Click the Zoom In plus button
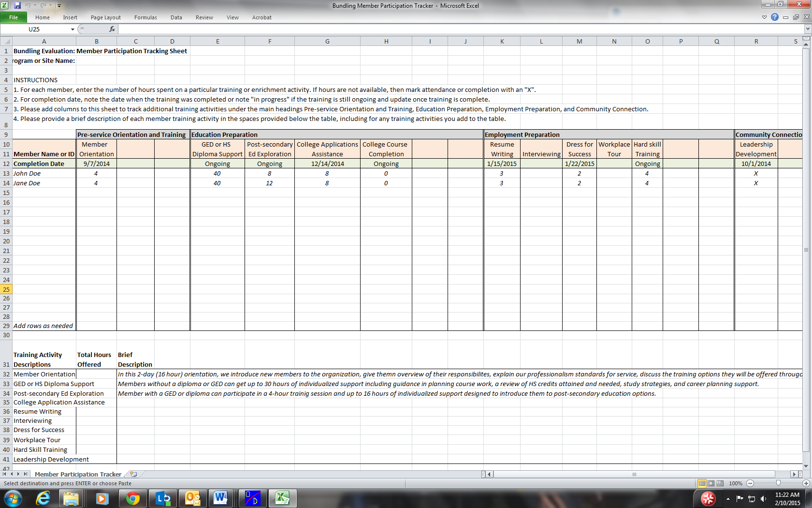The width and height of the screenshot is (812, 508). (806, 483)
